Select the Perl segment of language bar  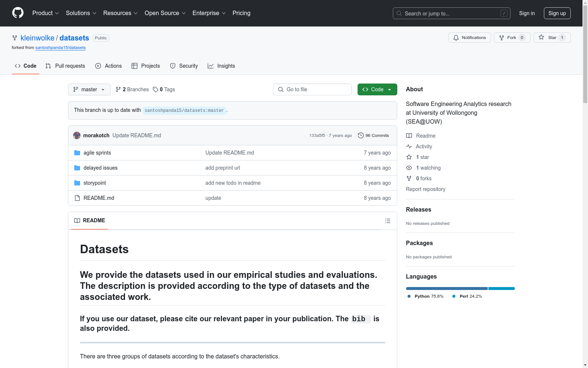(502, 289)
